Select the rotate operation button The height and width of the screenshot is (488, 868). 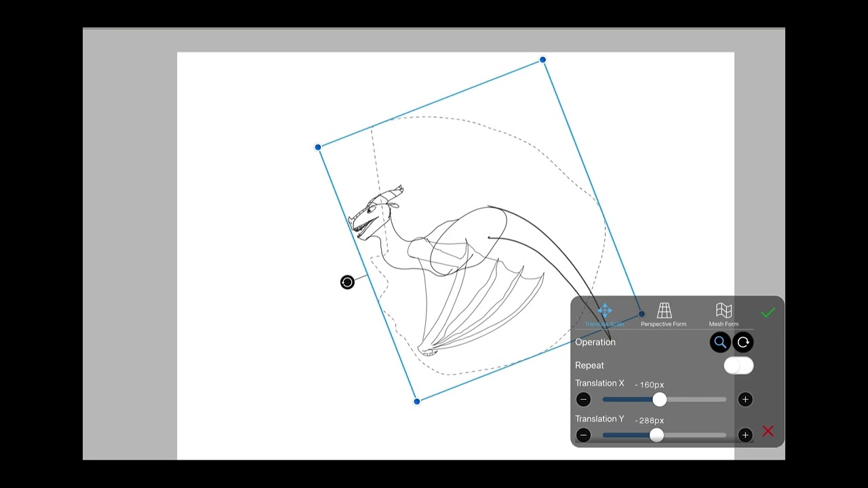[x=743, y=342]
